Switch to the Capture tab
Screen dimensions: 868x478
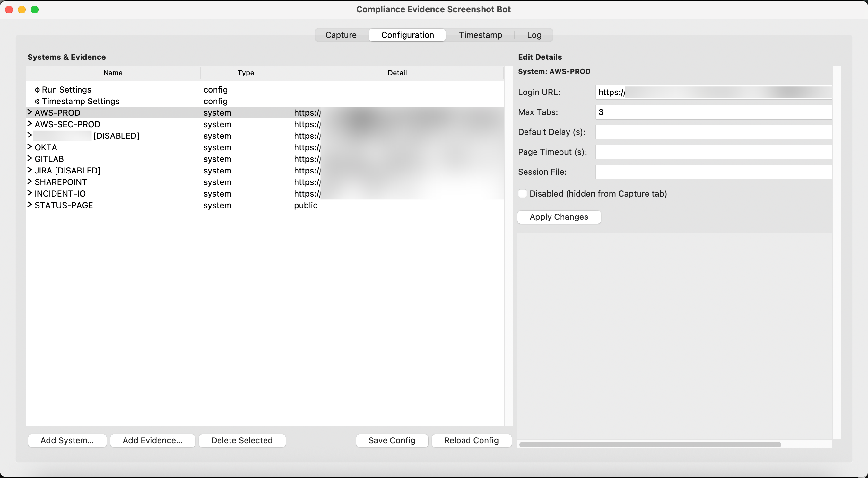coord(341,35)
